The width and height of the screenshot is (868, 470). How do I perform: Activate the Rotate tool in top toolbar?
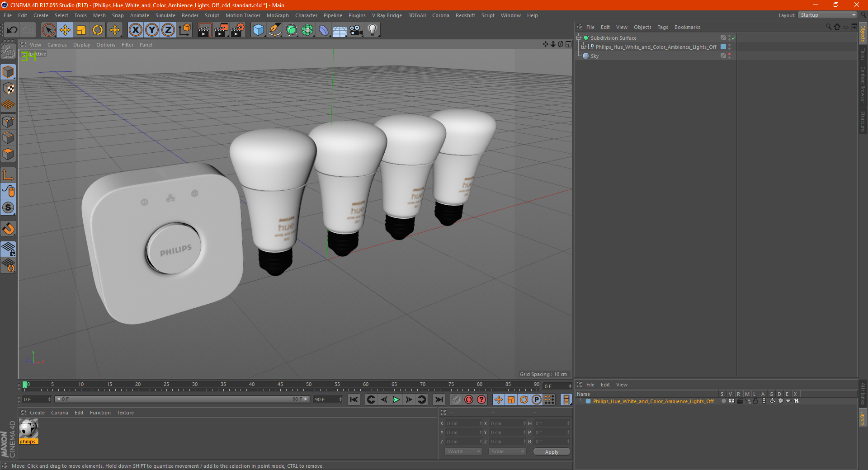(x=98, y=30)
